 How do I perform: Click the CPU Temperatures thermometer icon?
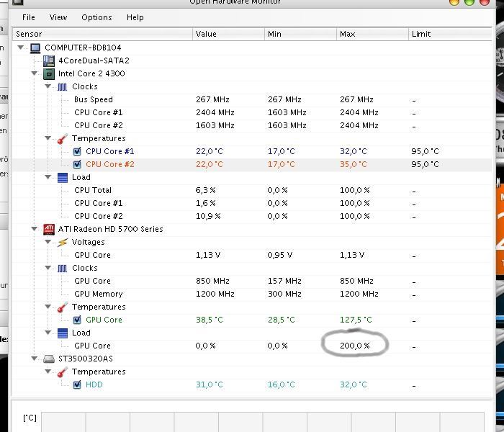tap(63, 138)
